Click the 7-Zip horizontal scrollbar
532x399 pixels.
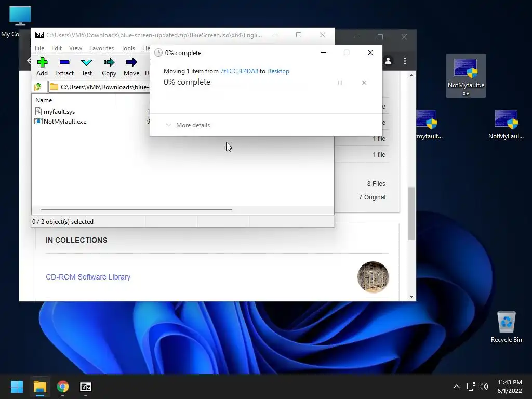point(137,210)
